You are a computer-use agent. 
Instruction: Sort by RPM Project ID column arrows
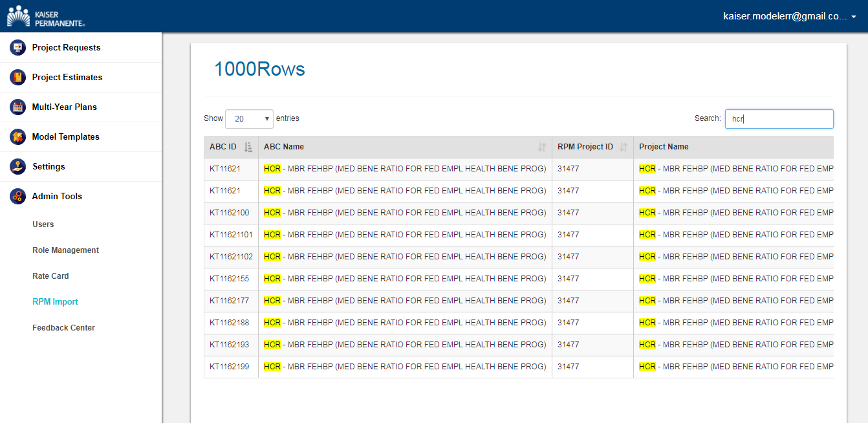click(x=624, y=147)
